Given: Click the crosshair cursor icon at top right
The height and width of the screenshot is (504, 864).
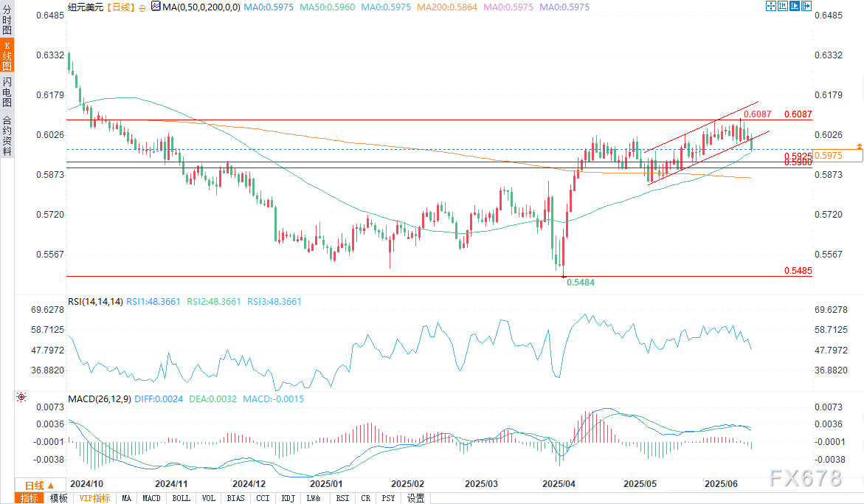Looking at the screenshot, I should [772, 6].
